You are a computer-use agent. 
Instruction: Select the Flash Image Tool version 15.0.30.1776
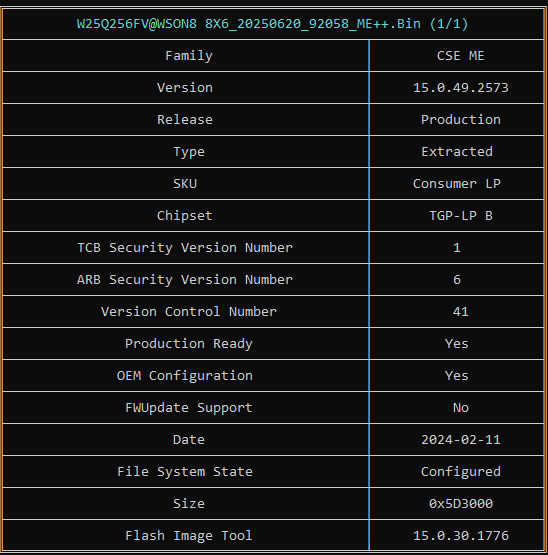pyautogui.click(x=461, y=536)
